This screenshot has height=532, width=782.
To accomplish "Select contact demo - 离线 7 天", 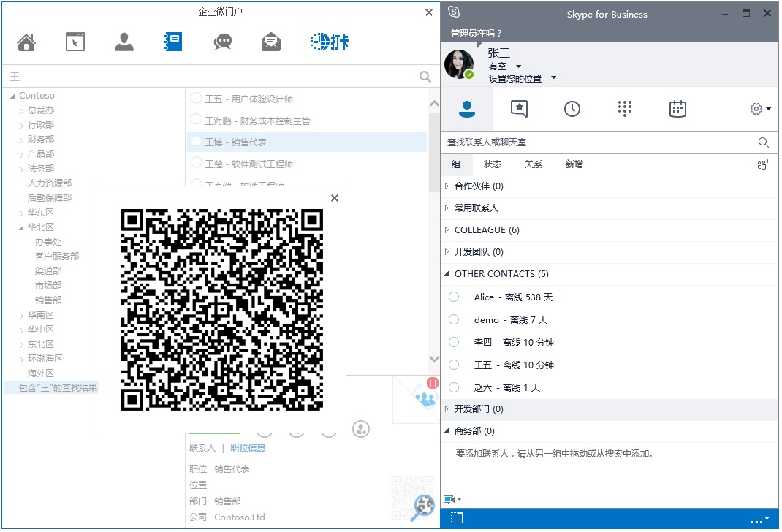I will (610, 319).
